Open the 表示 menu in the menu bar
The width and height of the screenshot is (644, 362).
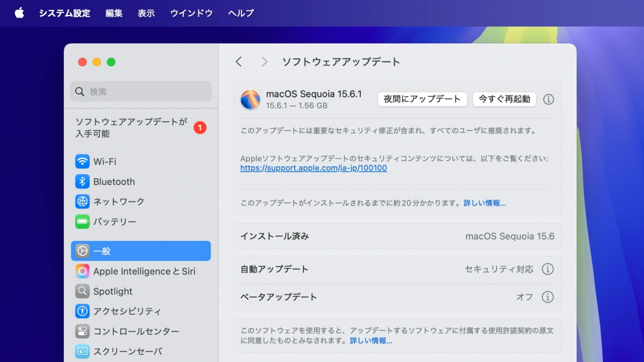tap(146, 13)
